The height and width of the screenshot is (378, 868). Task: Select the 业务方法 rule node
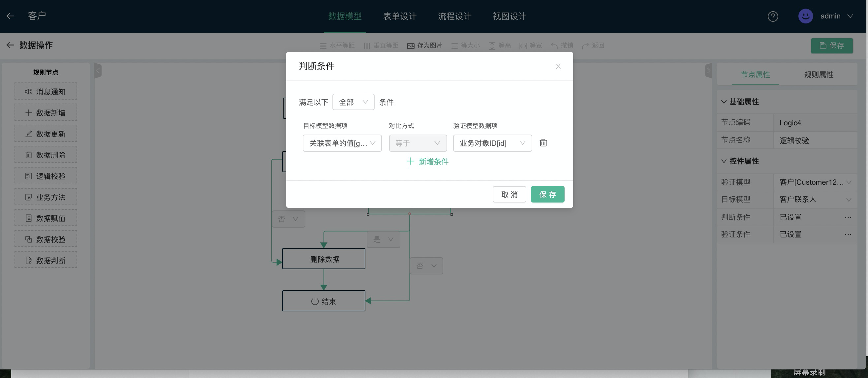pos(46,197)
